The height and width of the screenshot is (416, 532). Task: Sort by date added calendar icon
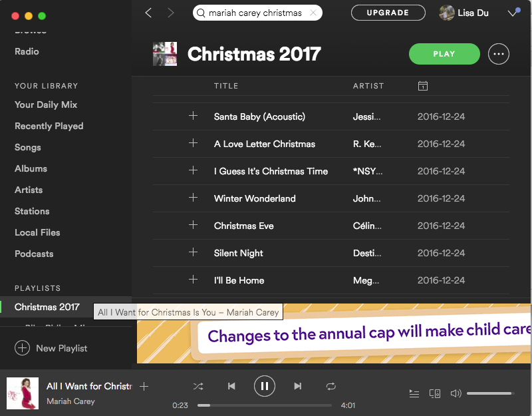(x=423, y=86)
